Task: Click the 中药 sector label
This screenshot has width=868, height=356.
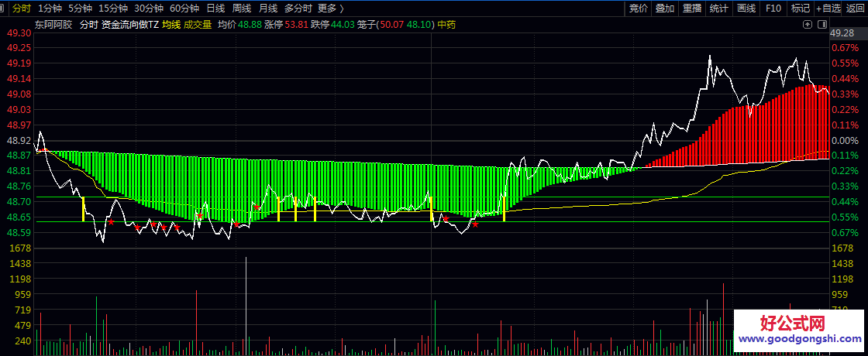Action: point(446,25)
